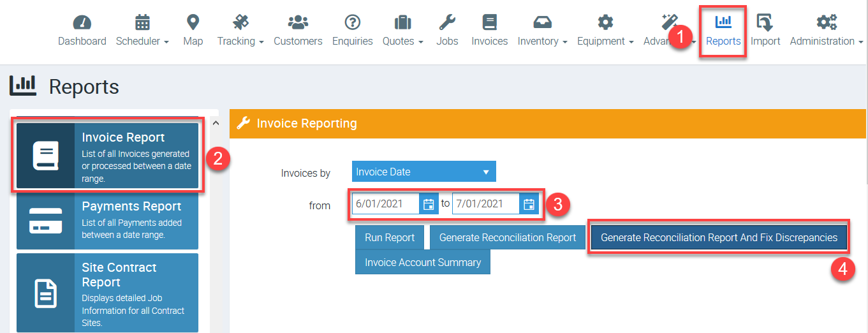Open the Payments Report tile
This screenshot has height=333, width=868.
pos(107,220)
